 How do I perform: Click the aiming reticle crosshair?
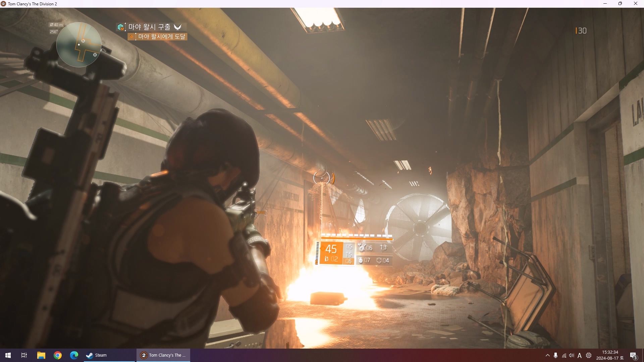click(x=322, y=178)
